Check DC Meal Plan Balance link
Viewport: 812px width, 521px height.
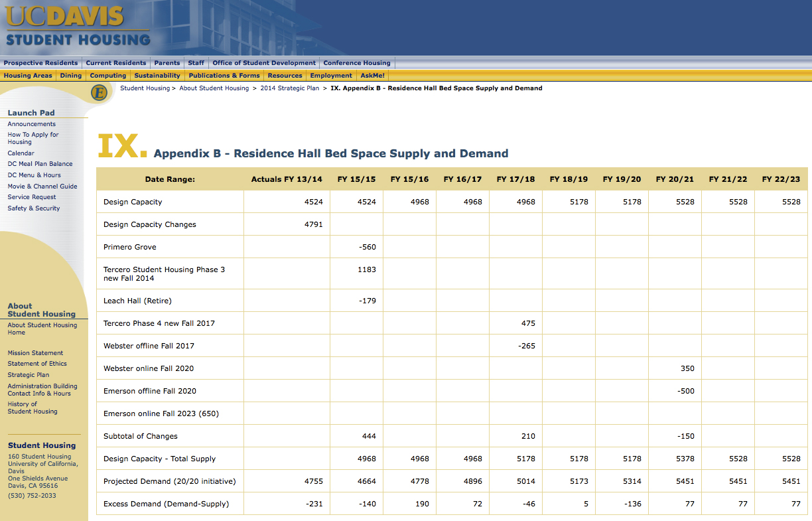point(40,164)
